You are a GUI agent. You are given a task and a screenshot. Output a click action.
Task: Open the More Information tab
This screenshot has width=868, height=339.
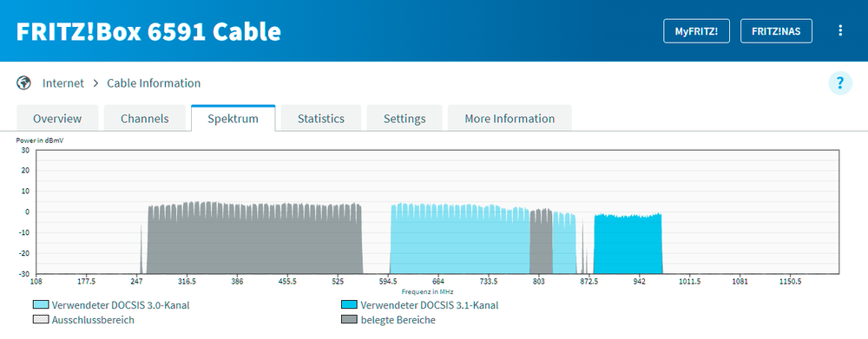(x=510, y=118)
